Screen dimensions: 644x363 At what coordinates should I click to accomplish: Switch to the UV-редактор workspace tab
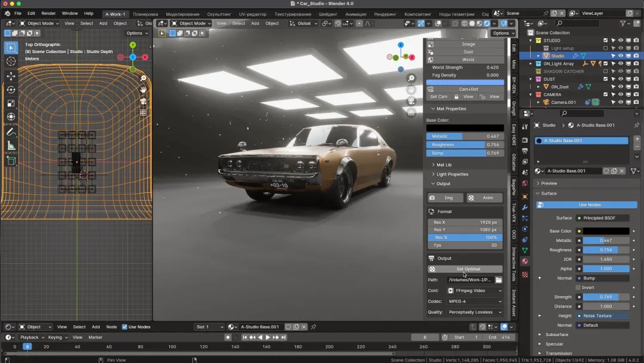tap(253, 14)
